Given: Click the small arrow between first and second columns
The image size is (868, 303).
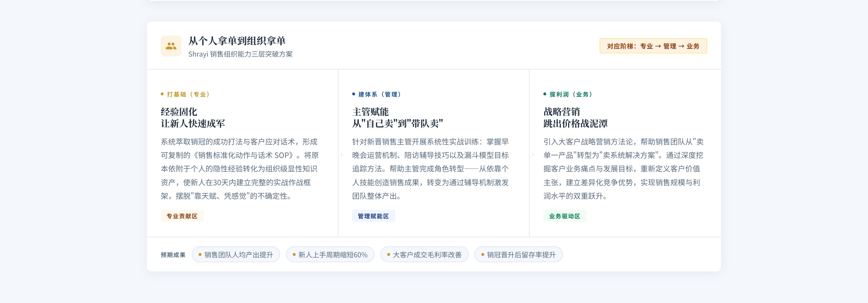Looking at the screenshot, I should coord(341,155).
